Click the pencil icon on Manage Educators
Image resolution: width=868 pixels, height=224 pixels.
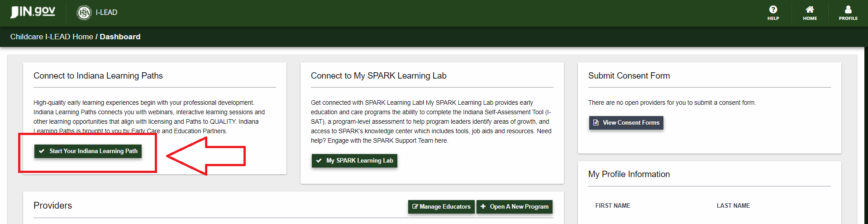pos(415,206)
